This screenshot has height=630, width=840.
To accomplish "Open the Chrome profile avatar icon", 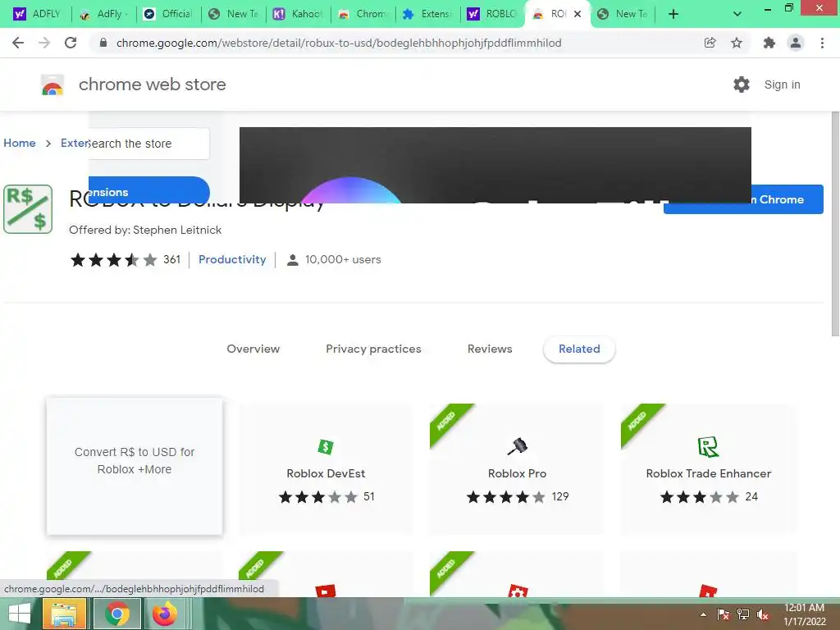I will coord(796,43).
